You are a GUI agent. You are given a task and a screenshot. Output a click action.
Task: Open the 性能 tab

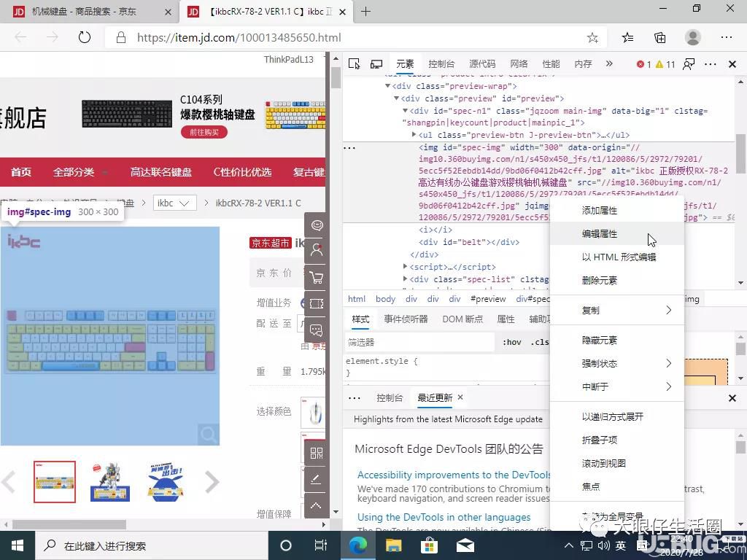click(x=551, y=64)
